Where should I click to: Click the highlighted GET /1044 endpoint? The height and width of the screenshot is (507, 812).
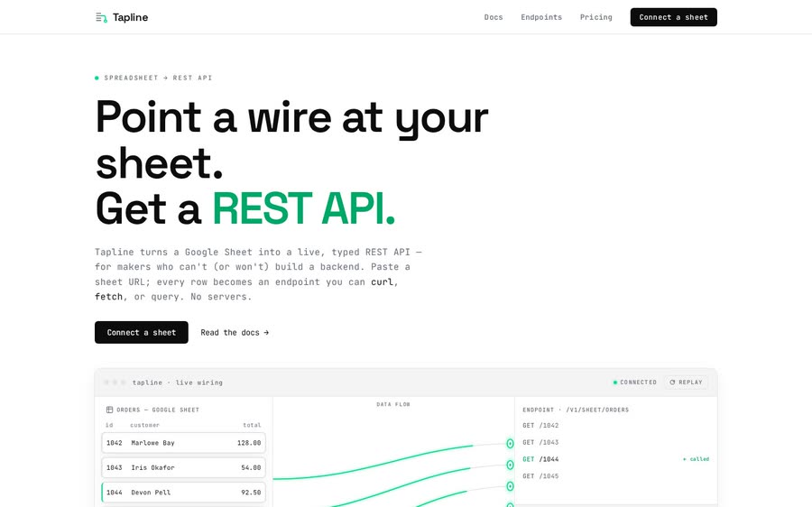point(540,459)
